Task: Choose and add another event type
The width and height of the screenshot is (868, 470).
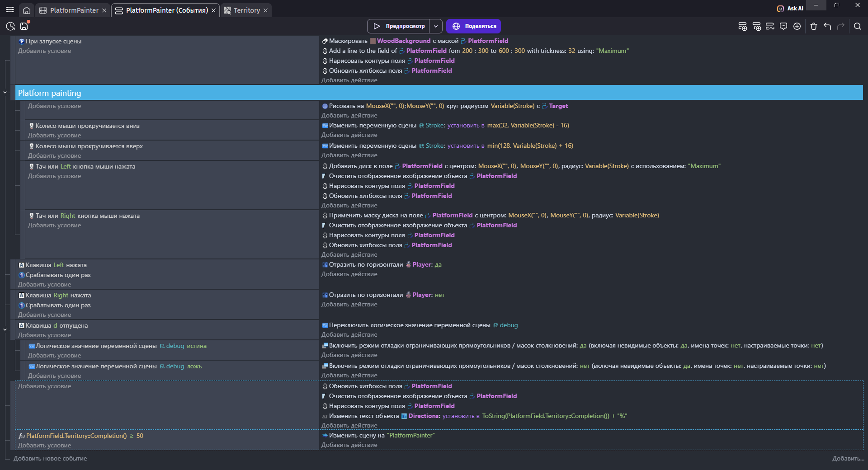Action: coord(797,26)
